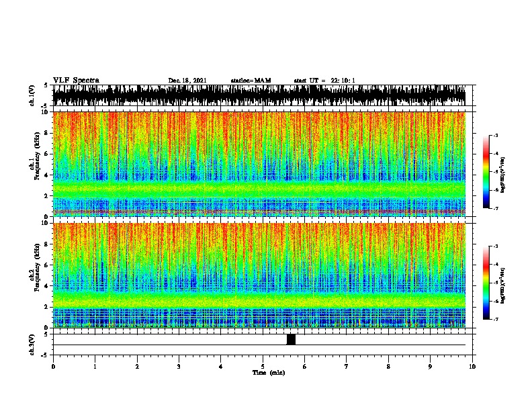Screen dimensions: 532x411
Task: Click the green noise band in the ch.2 spectrogram
Action: (x=259, y=299)
